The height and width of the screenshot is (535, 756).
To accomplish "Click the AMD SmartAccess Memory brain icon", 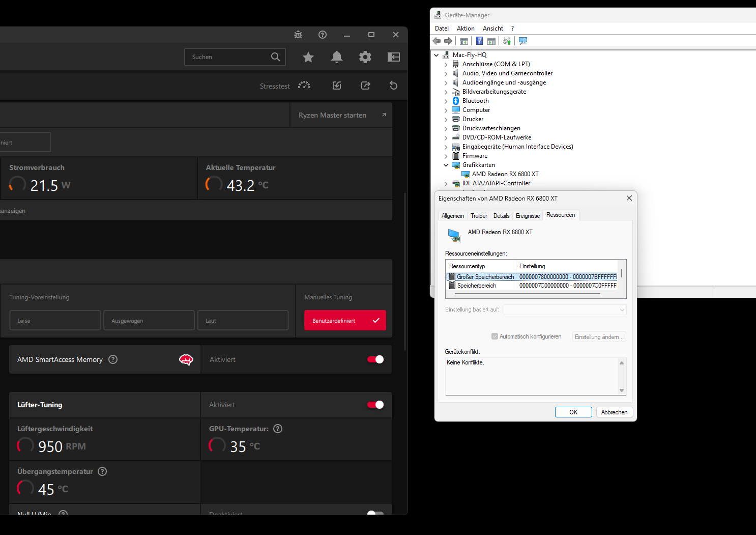I will pyautogui.click(x=186, y=360).
